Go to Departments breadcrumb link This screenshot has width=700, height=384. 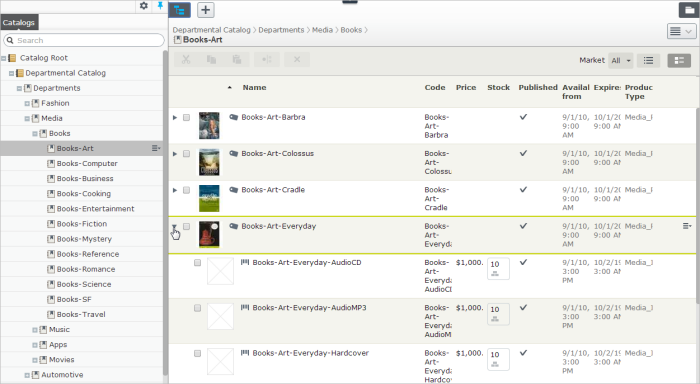pos(281,30)
